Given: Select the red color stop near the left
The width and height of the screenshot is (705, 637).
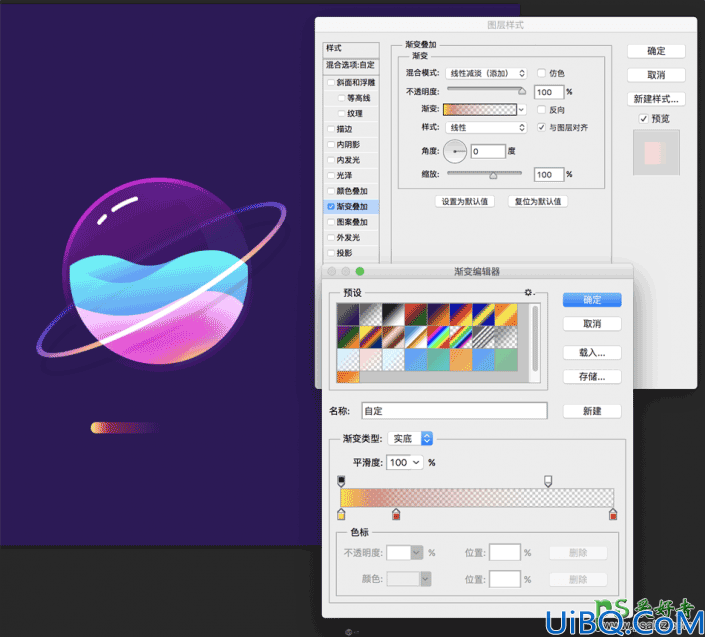Looking at the screenshot, I should pos(396,514).
